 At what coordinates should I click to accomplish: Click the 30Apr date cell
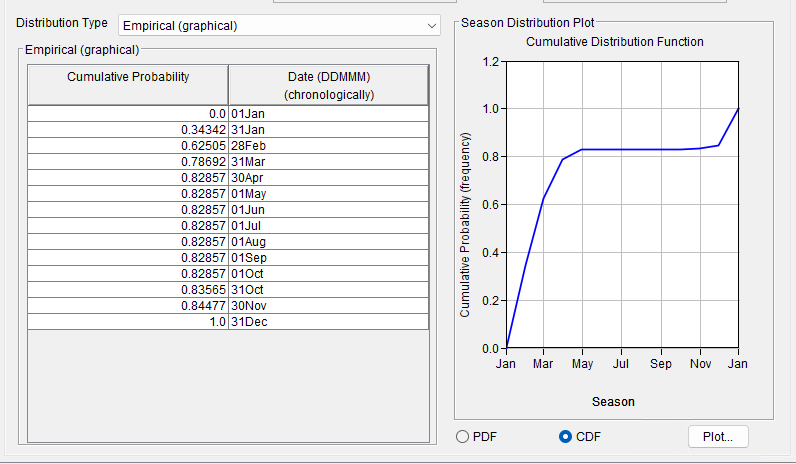pyautogui.click(x=328, y=178)
